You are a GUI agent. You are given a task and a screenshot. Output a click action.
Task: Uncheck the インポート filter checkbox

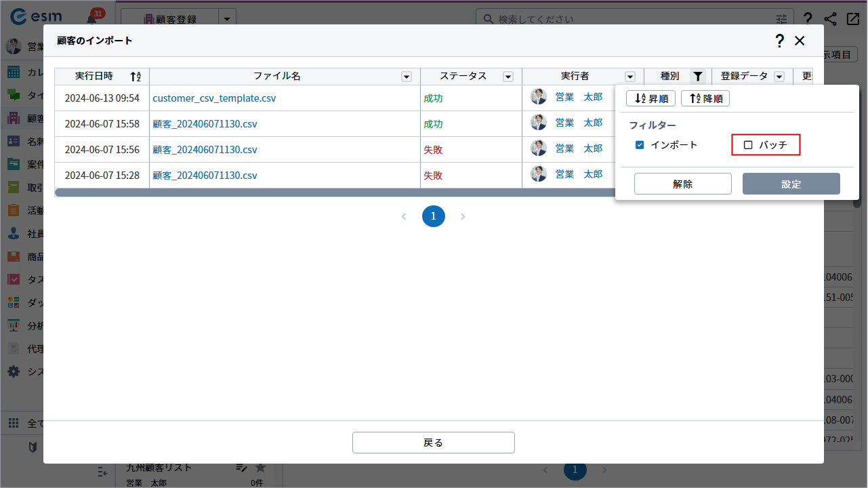640,145
